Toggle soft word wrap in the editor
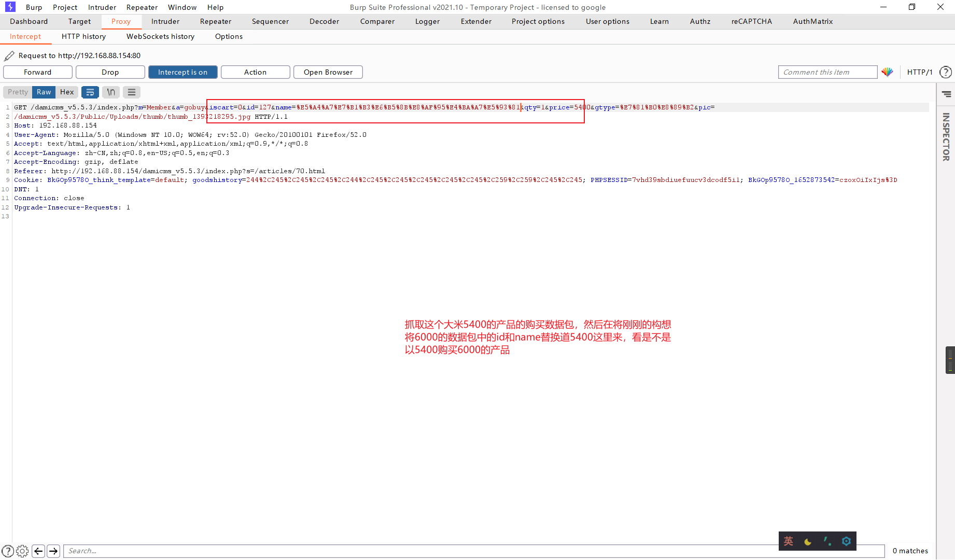Image resolution: width=955 pixels, height=560 pixels. pos(90,92)
